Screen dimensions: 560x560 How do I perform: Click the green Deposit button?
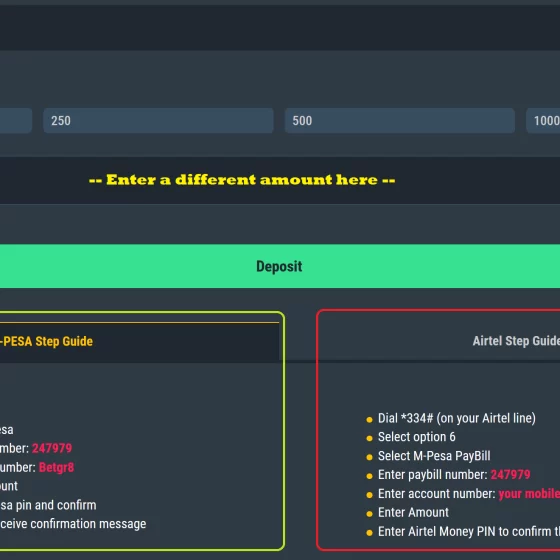click(280, 266)
